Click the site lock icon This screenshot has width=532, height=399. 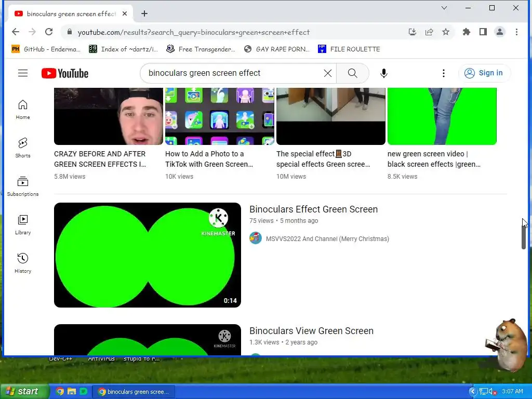coord(70,32)
